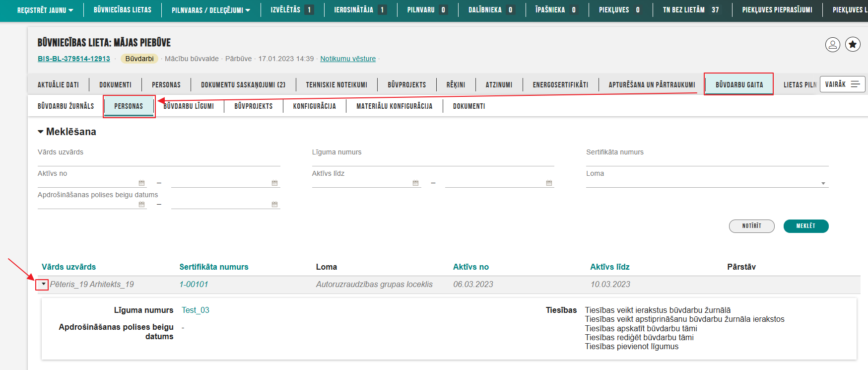Image resolution: width=868 pixels, height=370 pixels.
Task: Open calendar for Aktīvs no end date
Action: coord(274,183)
